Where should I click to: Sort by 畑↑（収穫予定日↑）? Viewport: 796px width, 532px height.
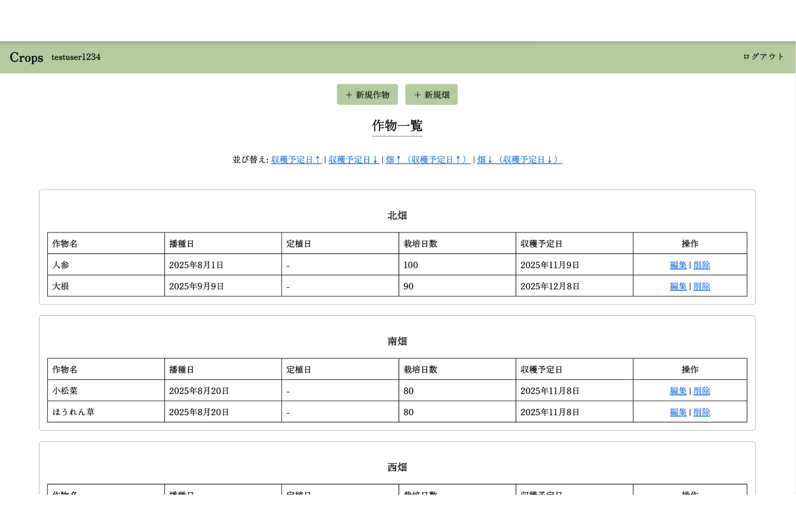pos(428,160)
